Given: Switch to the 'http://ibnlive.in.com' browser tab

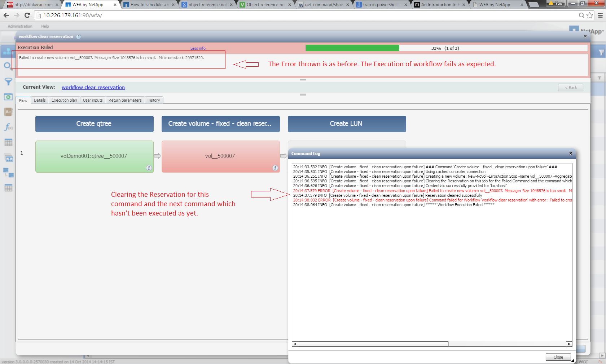Looking at the screenshot, I should click(32, 5).
